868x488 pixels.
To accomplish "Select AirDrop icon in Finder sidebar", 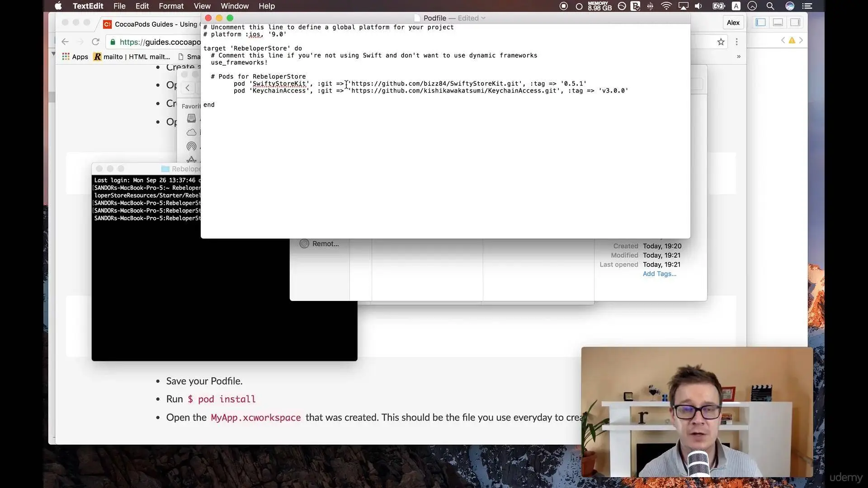I will point(192,146).
